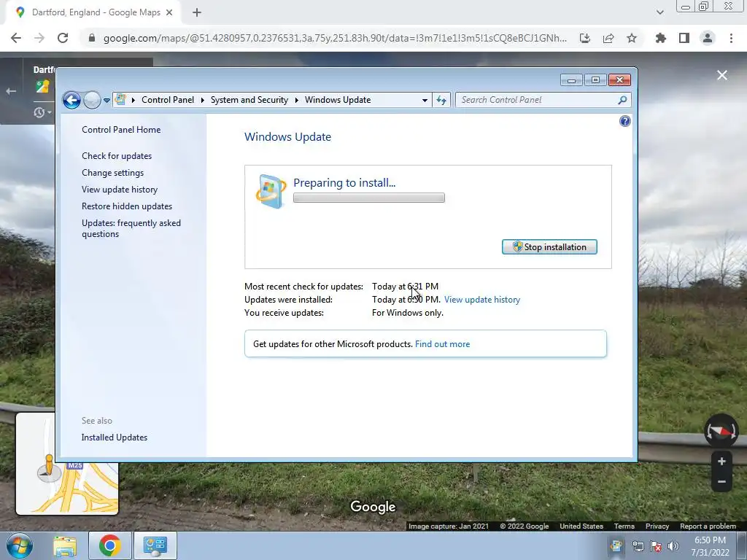
Task: Click the Forward arrow in Control Panel window
Action: click(x=92, y=100)
